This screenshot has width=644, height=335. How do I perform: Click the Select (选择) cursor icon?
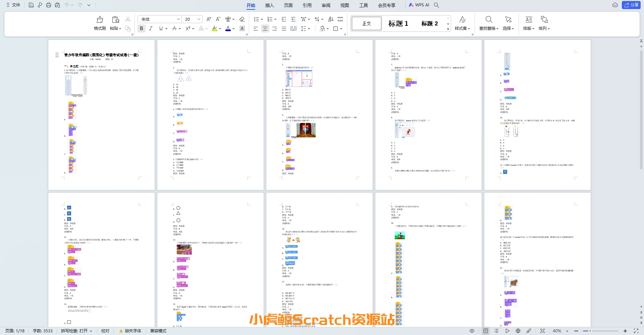tap(508, 19)
